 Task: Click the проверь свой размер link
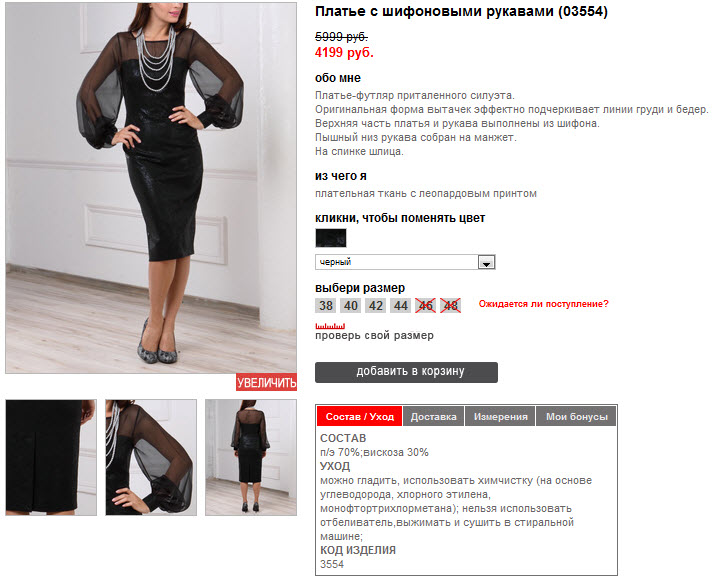[374, 336]
